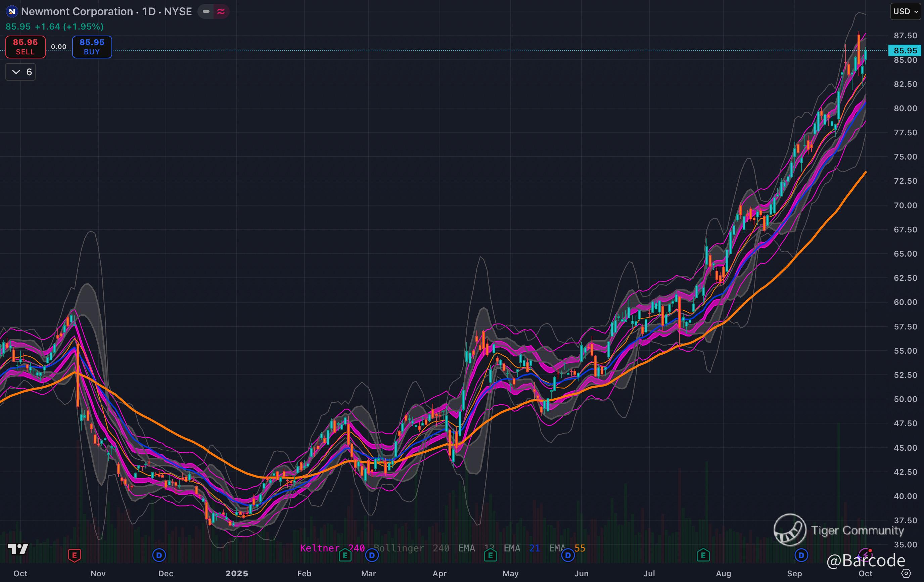Open the green earnings marker before Aug
This screenshot has height=582, width=924.
pyautogui.click(x=703, y=555)
